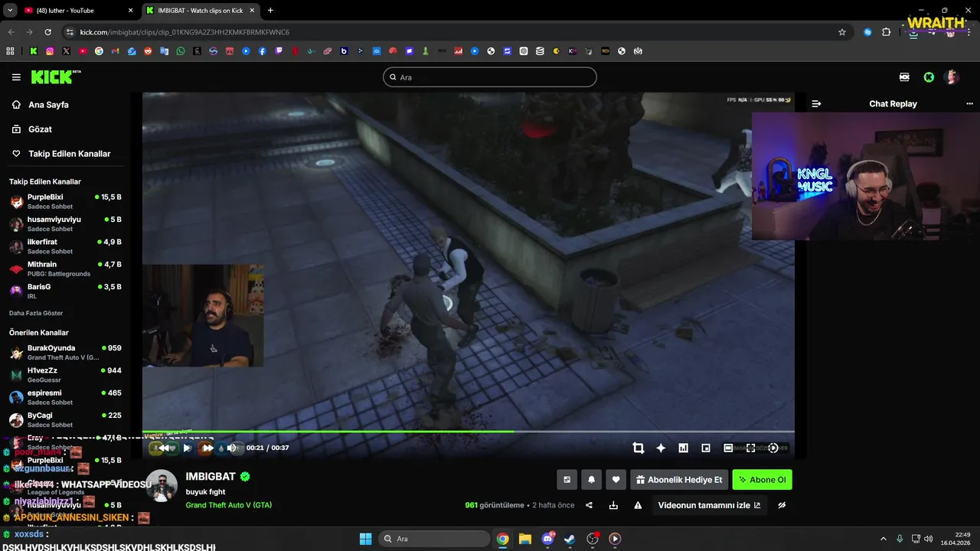This screenshot has width=980, height=551.
Task: Open the H1vezZz recommended channel
Action: coord(64,375)
